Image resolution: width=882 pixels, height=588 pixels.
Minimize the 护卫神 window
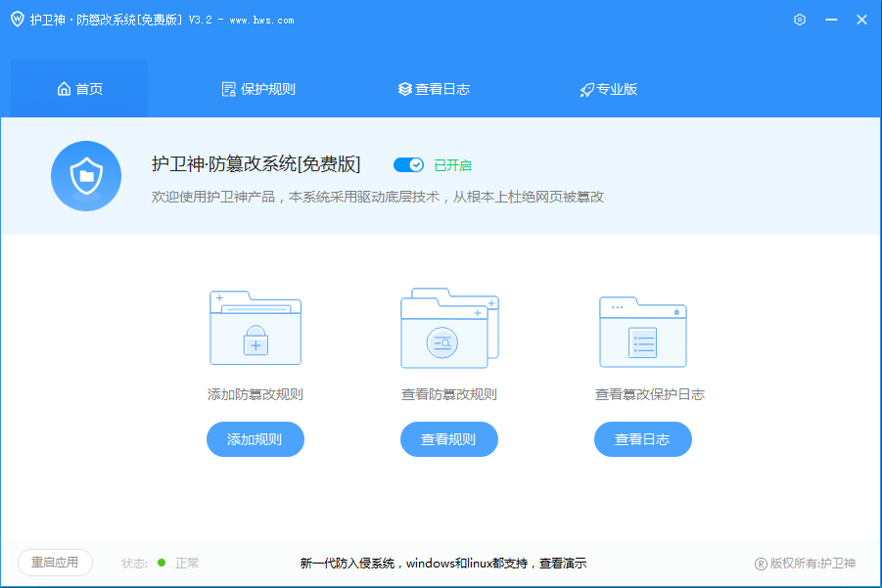pos(831,20)
